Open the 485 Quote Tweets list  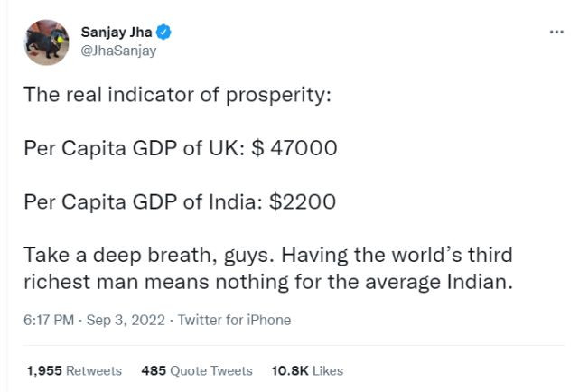click(x=197, y=370)
